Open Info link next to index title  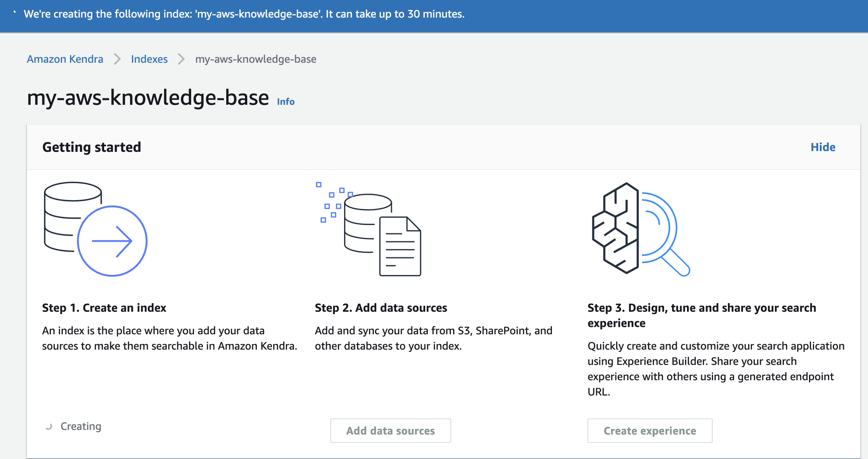click(x=286, y=102)
